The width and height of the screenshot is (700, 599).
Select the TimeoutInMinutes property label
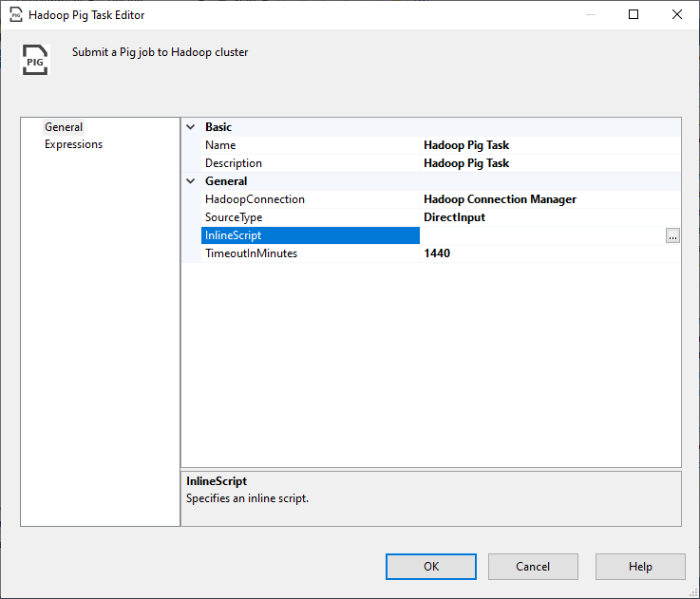pyautogui.click(x=251, y=253)
